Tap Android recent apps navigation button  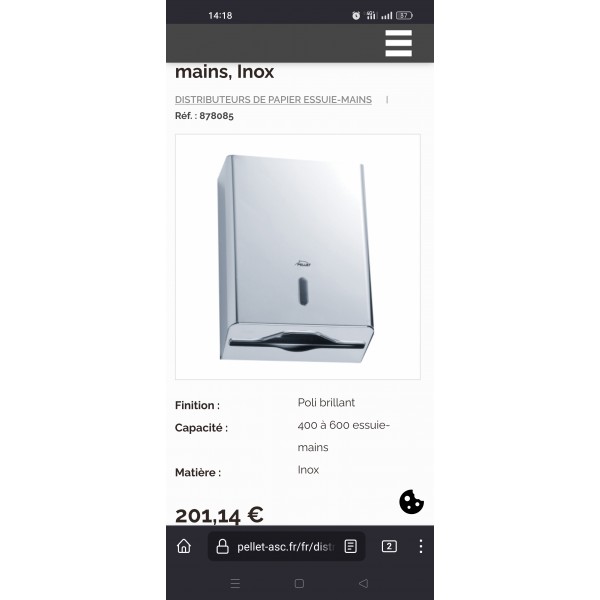pos(235,583)
